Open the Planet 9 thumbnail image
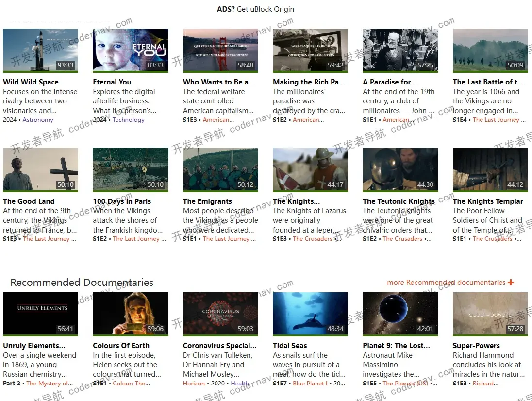The height and width of the screenshot is (401, 532). tap(400, 314)
